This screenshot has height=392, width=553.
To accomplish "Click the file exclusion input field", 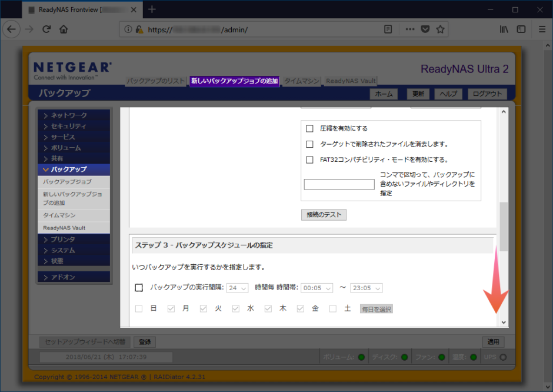I will coord(338,184).
